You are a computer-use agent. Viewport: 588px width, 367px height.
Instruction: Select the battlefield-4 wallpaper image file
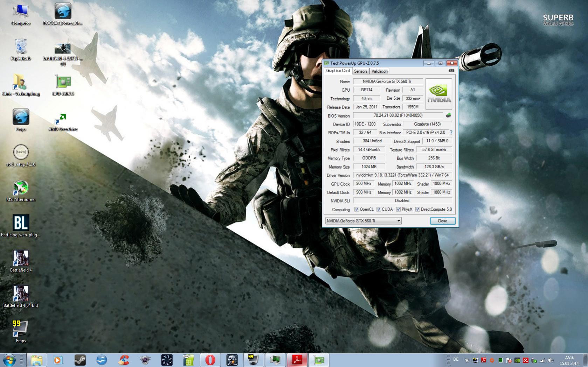point(63,54)
